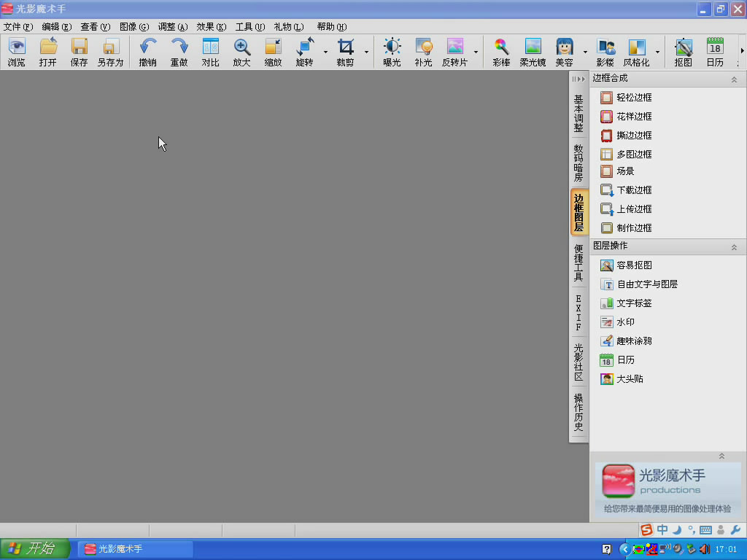Apply the 柔光镜 (soft focus) effect

coord(533,52)
